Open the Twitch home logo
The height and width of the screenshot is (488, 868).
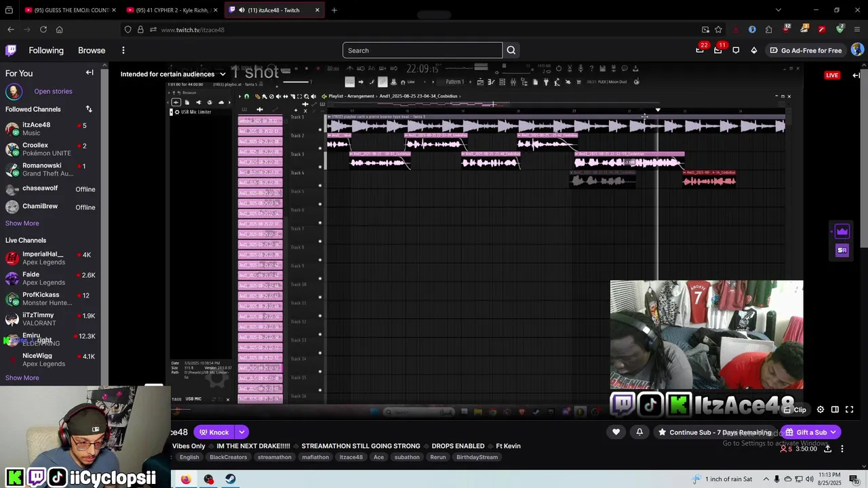(12, 50)
